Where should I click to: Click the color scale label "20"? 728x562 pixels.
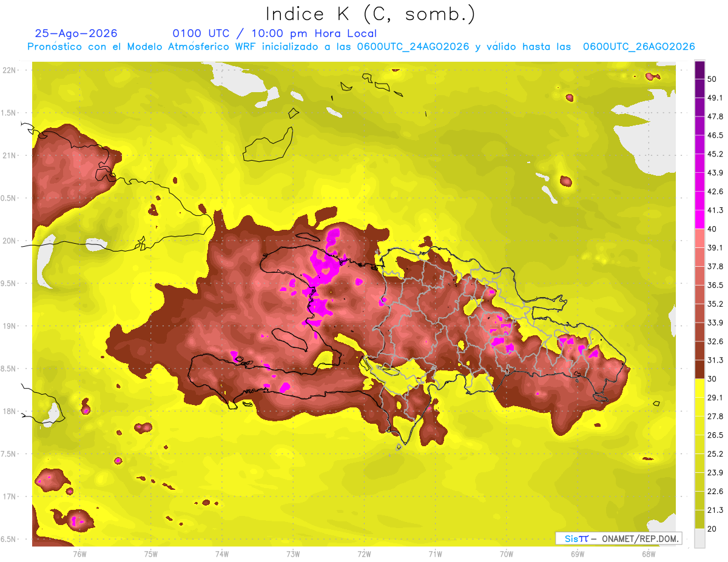(x=712, y=529)
